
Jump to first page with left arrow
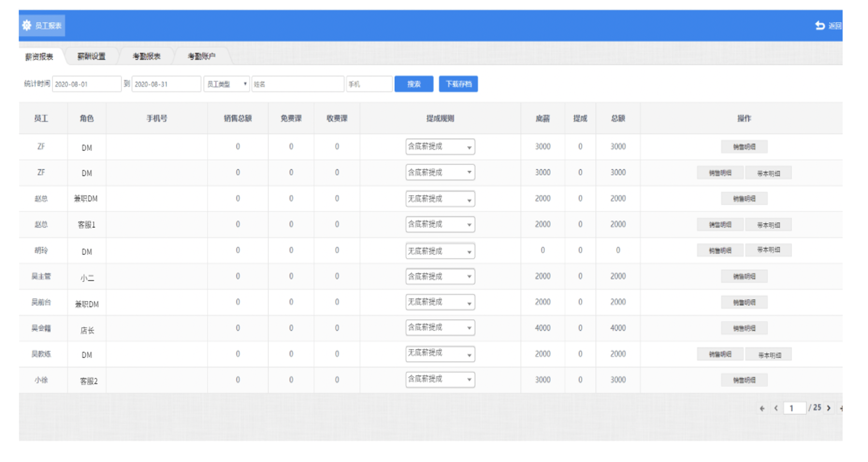tap(762, 408)
